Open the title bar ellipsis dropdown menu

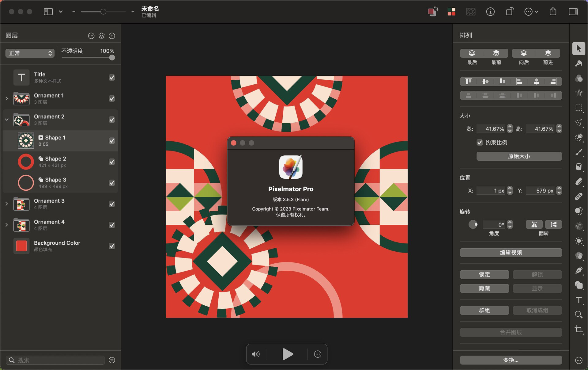[531, 12]
